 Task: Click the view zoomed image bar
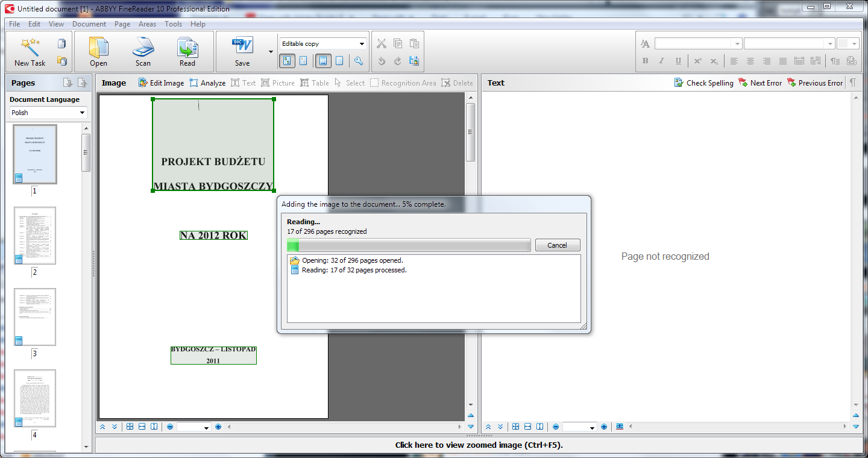479,445
